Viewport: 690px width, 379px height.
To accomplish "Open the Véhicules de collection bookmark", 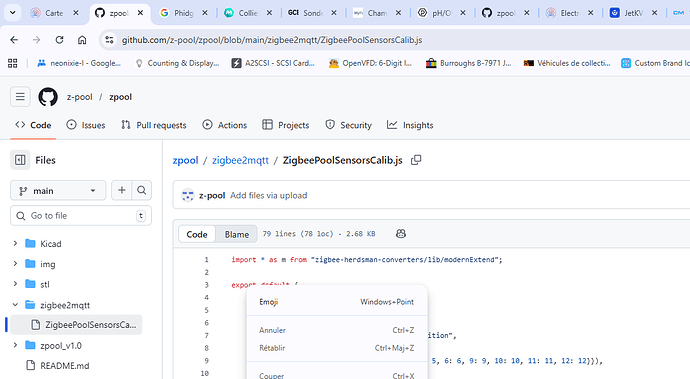I will [567, 63].
